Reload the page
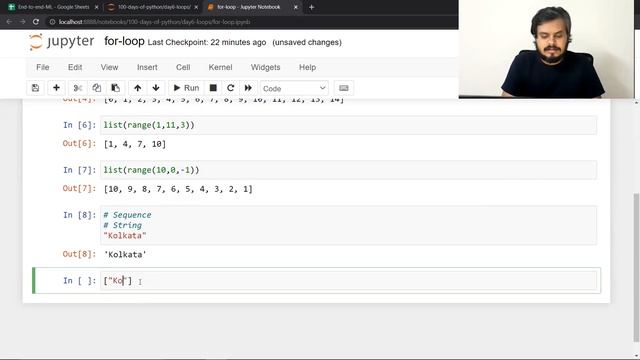 36,22
